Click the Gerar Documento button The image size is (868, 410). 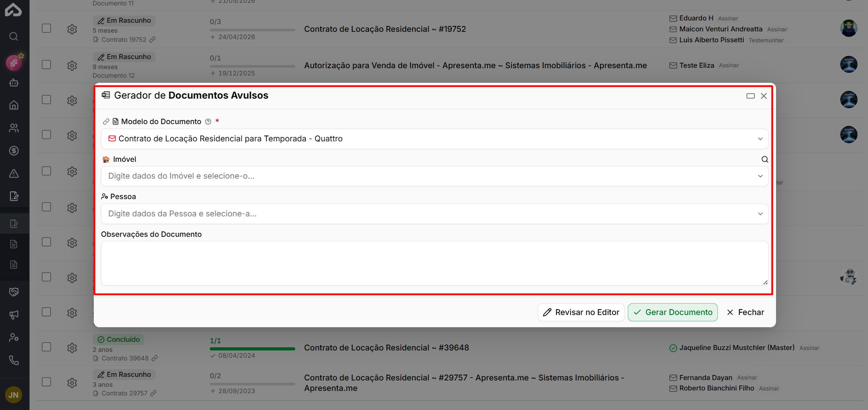[x=672, y=312]
